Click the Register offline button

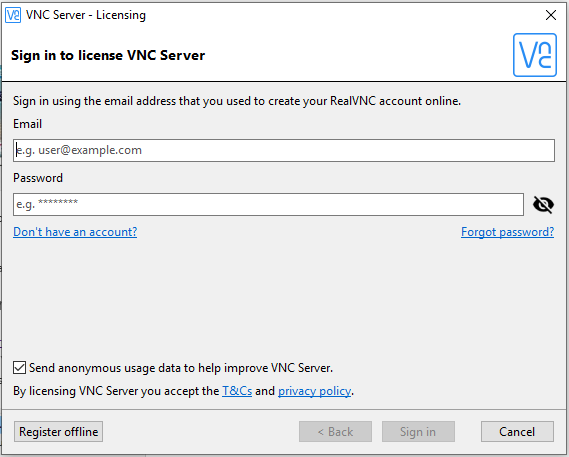pyautogui.click(x=58, y=432)
